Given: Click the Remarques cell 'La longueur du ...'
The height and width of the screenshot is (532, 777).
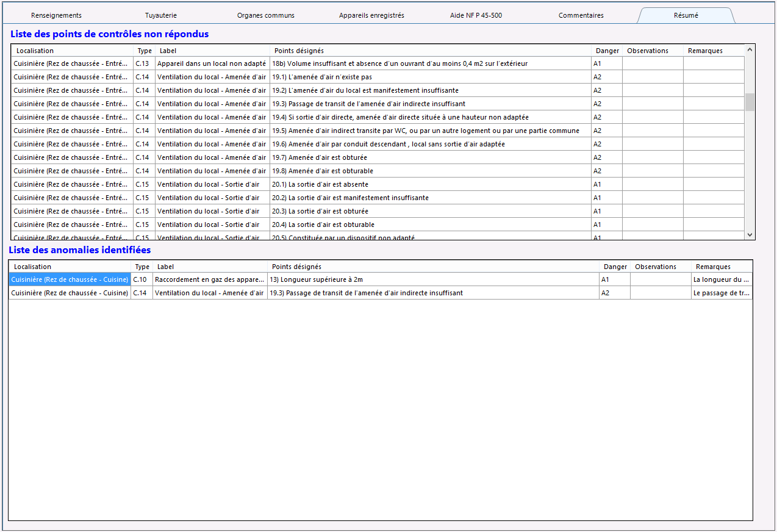Looking at the screenshot, I should tap(722, 279).
